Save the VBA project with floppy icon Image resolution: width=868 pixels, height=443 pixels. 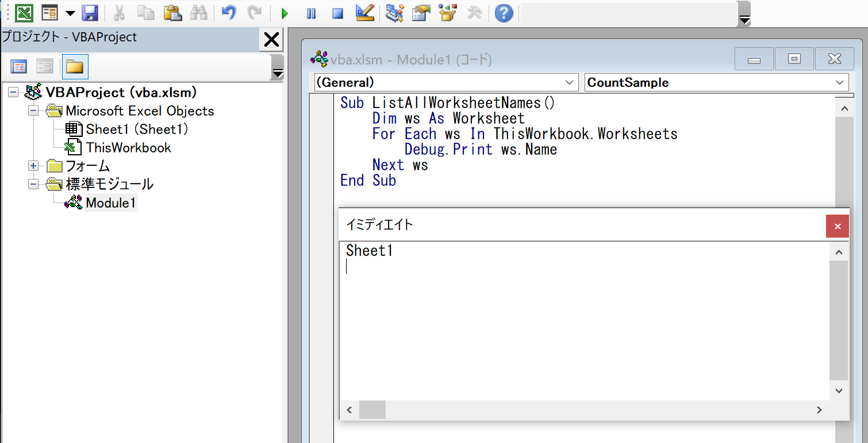point(90,13)
